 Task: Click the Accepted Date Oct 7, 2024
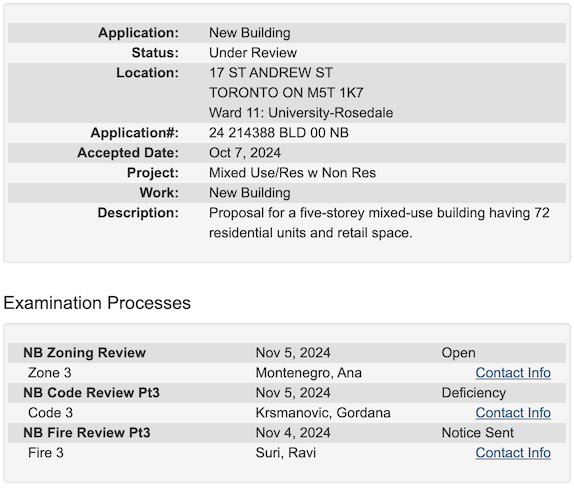coord(245,153)
